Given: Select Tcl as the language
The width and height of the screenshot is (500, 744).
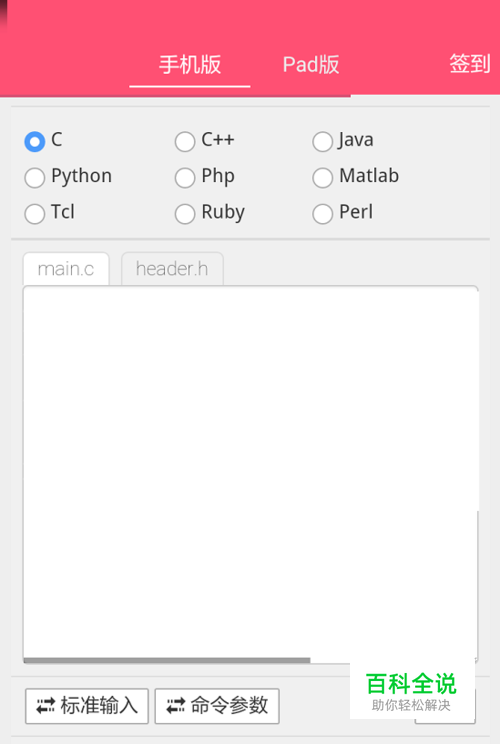Looking at the screenshot, I should click(x=35, y=214).
